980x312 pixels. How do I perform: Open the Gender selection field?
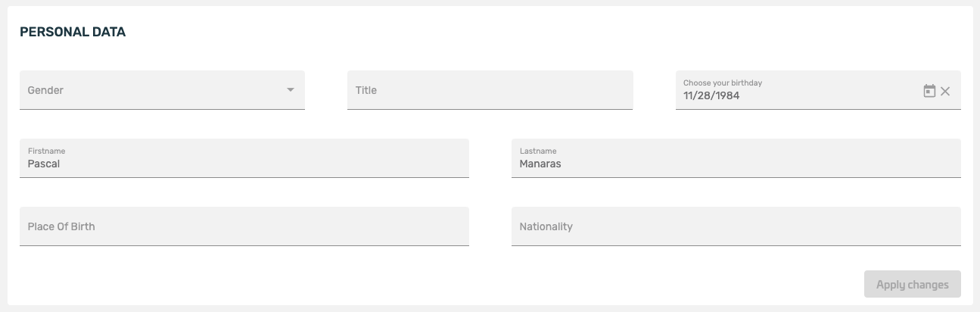pos(151,90)
